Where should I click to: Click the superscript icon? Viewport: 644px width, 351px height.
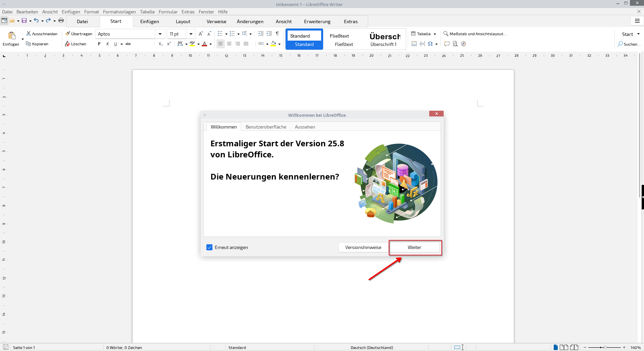click(169, 44)
